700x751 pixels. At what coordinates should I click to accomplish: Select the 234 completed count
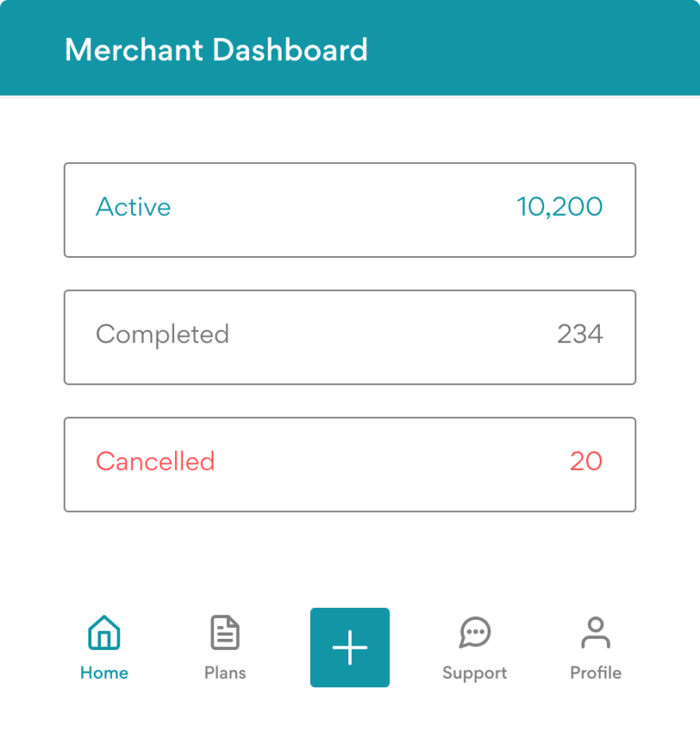click(580, 334)
